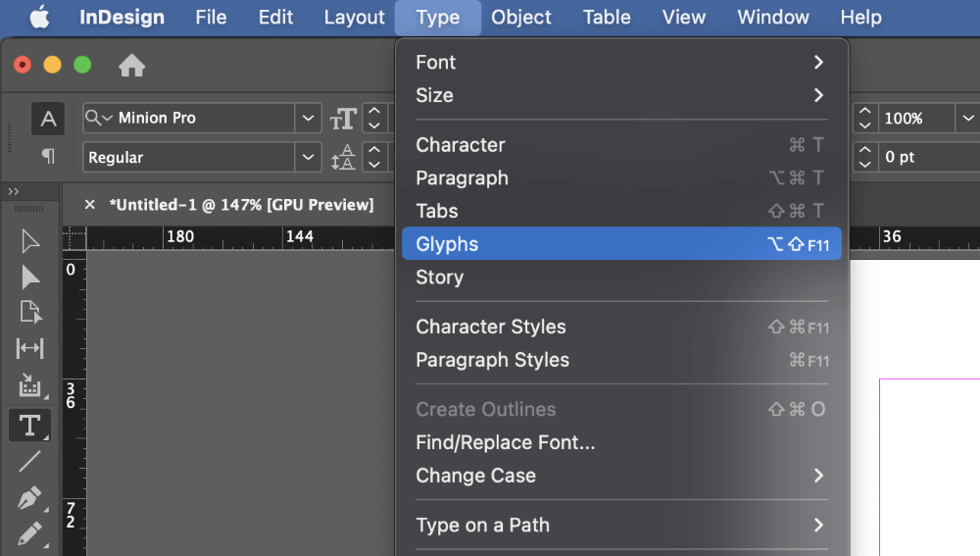Switch to Character Formatting Controls
The width and height of the screenshot is (980, 556).
pyautogui.click(x=48, y=119)
